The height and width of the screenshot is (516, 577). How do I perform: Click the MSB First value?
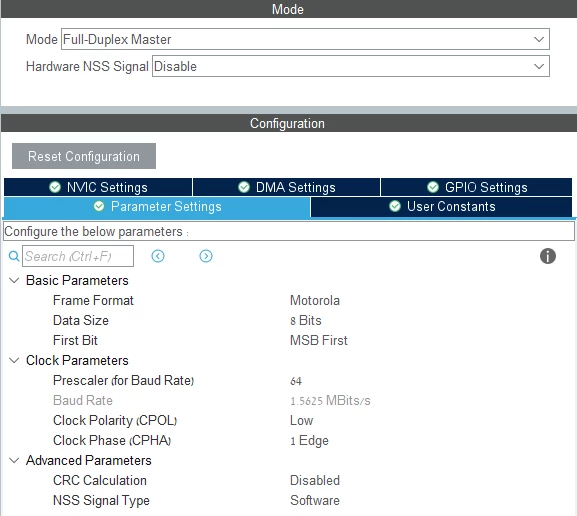(x=319, y=340)
